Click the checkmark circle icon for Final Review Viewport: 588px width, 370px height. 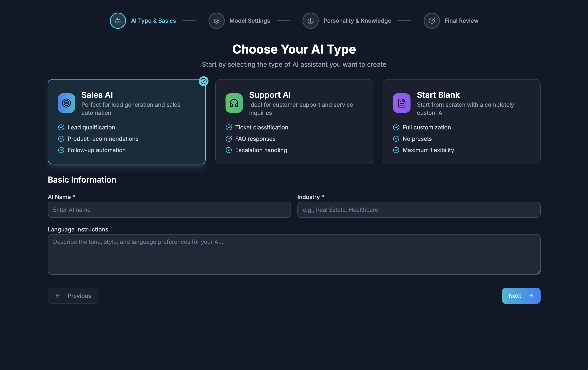click(431, 21)
